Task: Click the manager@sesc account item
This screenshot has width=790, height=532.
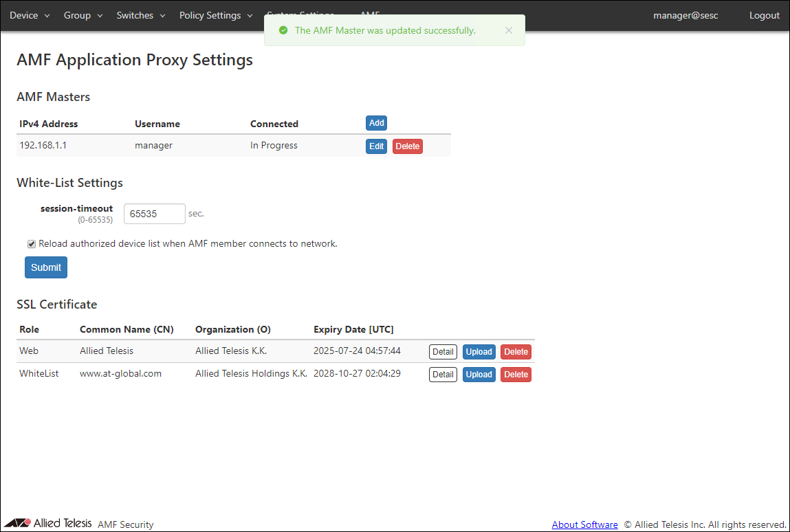Action: tap(685, 15)
